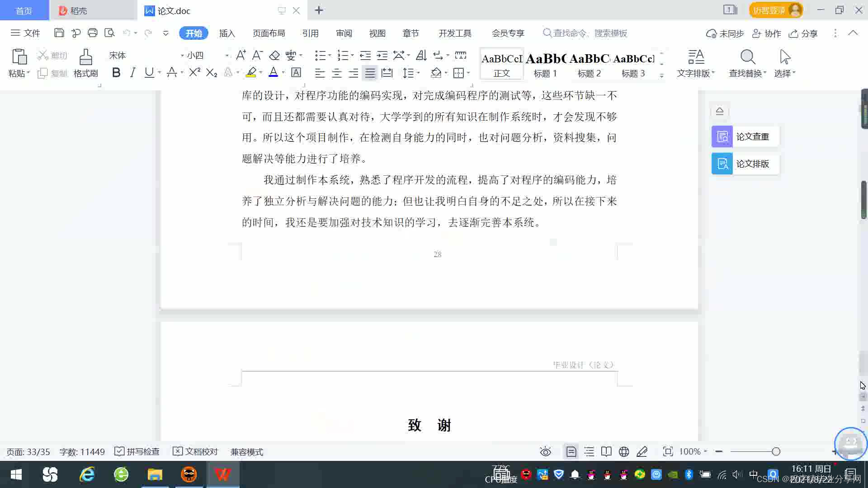Switch to 页面布局 ribbon tab
This screenshot has width=868, height=488.
(269, 33)
